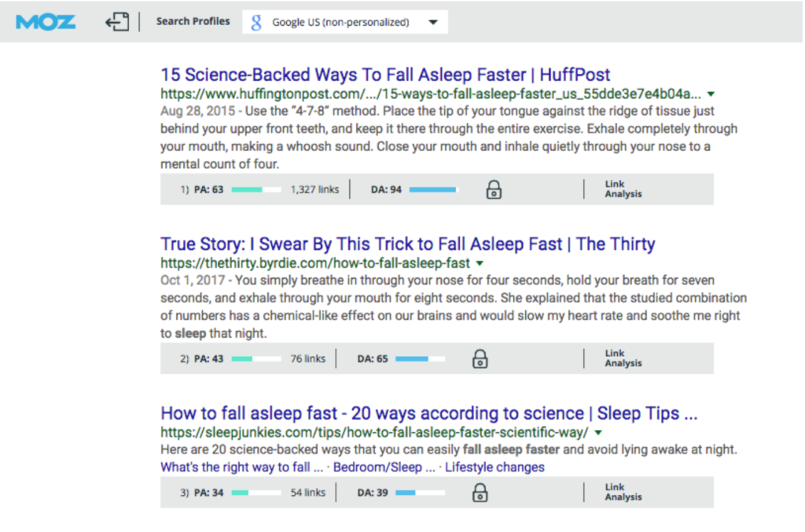Open Link Analysis for The Thirty result
The height and width of the screenshot is (532, 805).
(623, 358)
